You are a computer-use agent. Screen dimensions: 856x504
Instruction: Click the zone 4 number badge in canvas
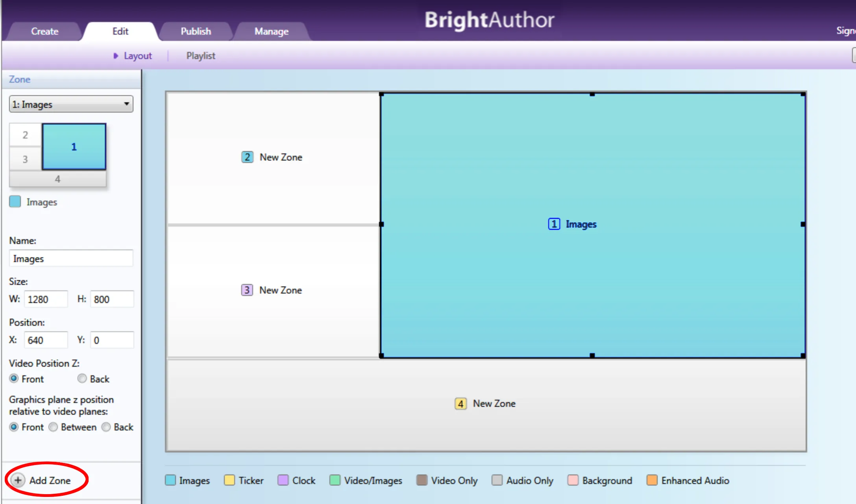pyautogui.click(x=460, y=404)
